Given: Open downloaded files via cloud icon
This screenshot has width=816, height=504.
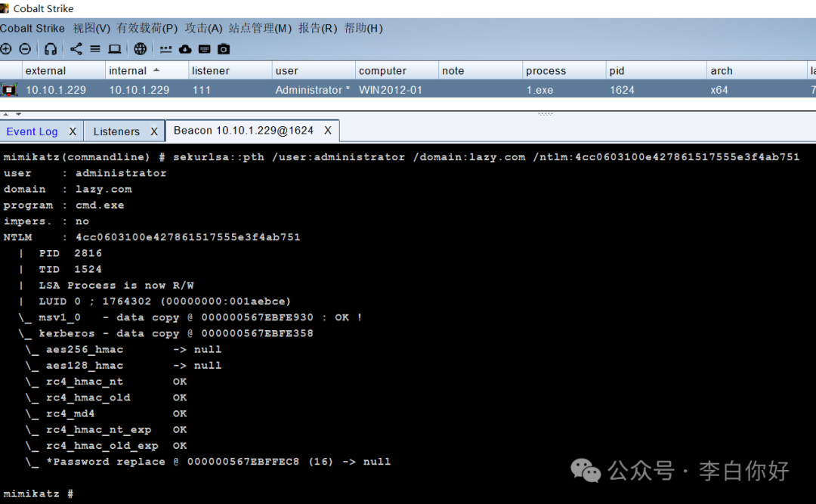Looking at the screenshot, I should pyautogui.click(x=185, y=49).
